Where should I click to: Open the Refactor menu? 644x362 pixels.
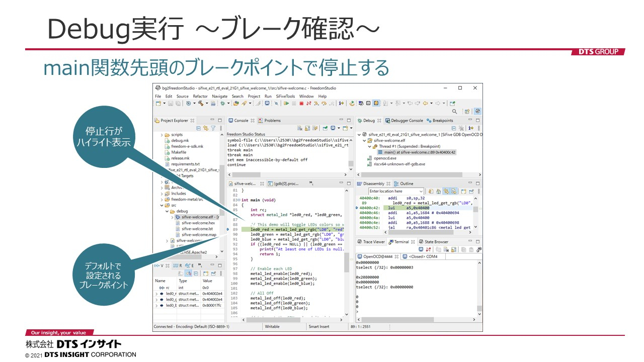click(200, 96)
